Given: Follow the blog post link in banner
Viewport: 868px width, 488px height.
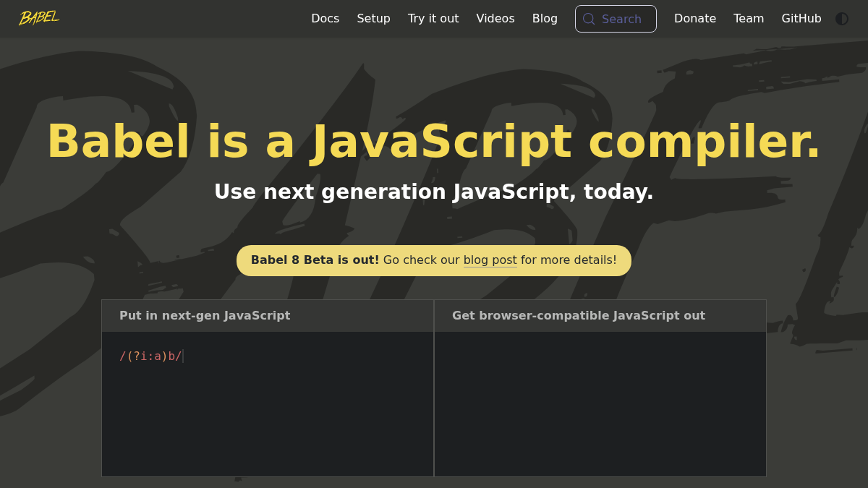Looking at the screenshot, I should pyautogui.click(x=490, y=260).
